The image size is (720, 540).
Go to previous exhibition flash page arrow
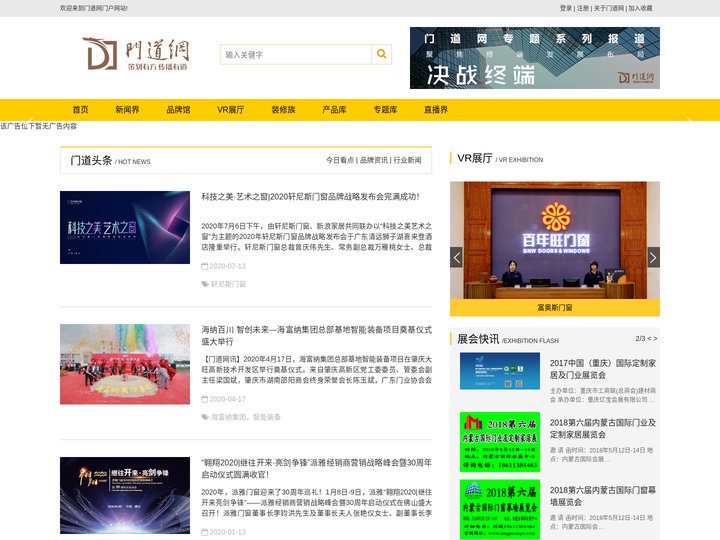coord(649,339)
